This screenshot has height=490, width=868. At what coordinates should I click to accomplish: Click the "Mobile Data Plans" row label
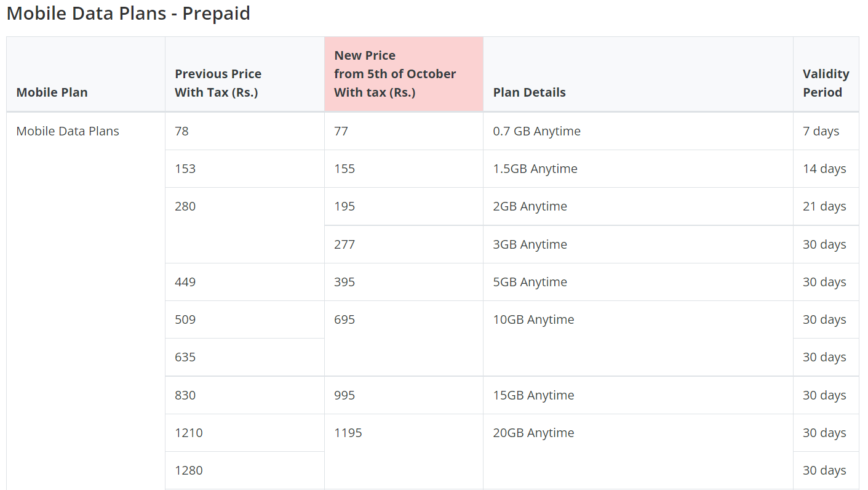[x=68, y=131]
